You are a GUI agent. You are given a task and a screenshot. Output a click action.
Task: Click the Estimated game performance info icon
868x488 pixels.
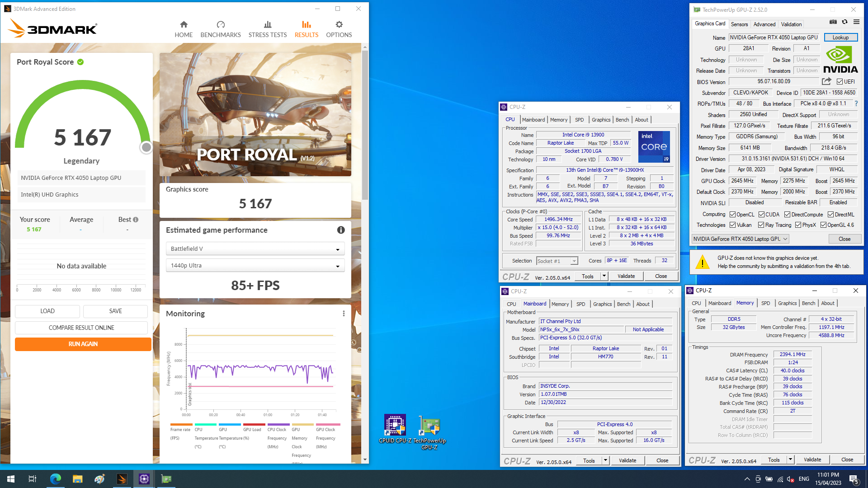tap(341, 230)
